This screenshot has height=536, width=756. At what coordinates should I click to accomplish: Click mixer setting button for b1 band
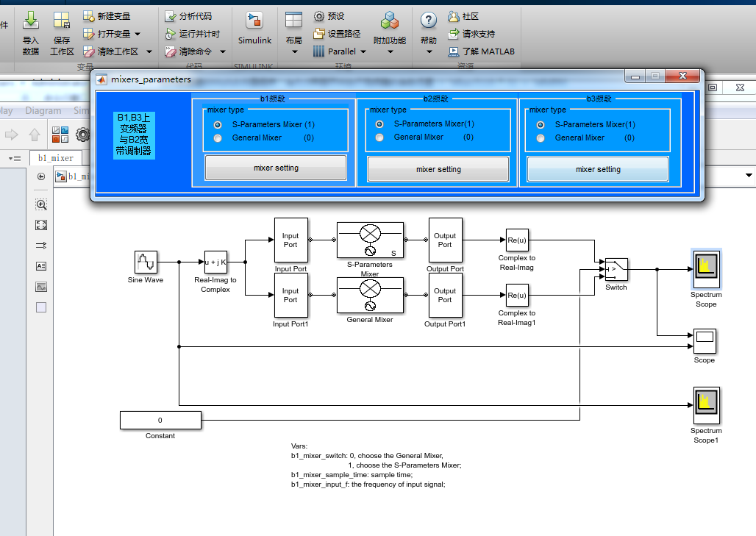coord(276,168)
